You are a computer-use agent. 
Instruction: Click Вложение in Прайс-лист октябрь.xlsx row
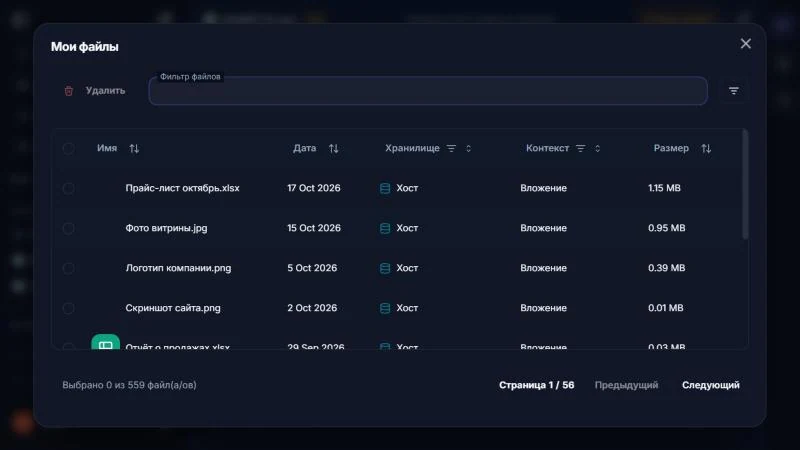(x=543, y=188)
